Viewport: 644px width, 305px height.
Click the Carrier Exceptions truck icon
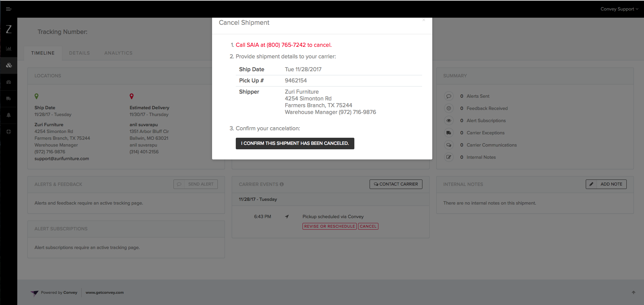pos(449,133)
